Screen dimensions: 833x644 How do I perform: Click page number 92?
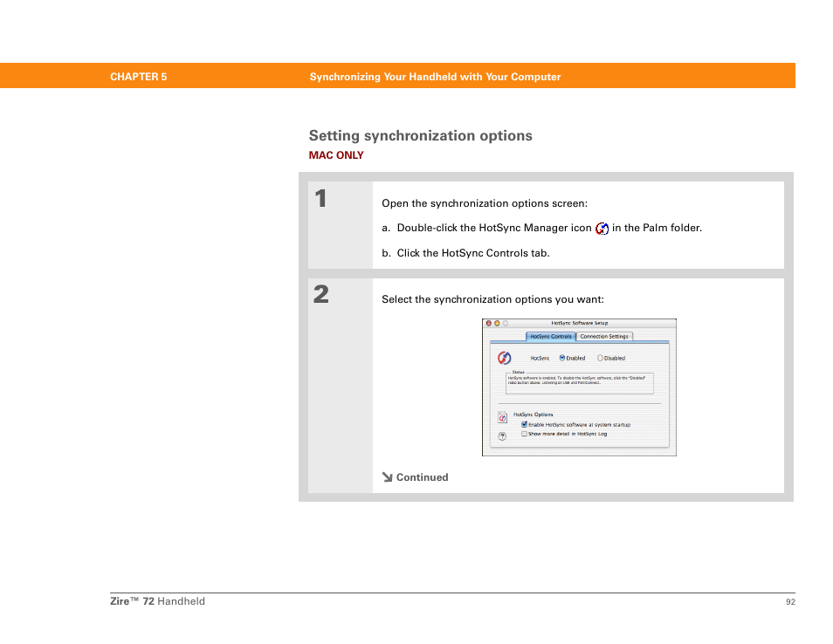(x=790, y=601)
